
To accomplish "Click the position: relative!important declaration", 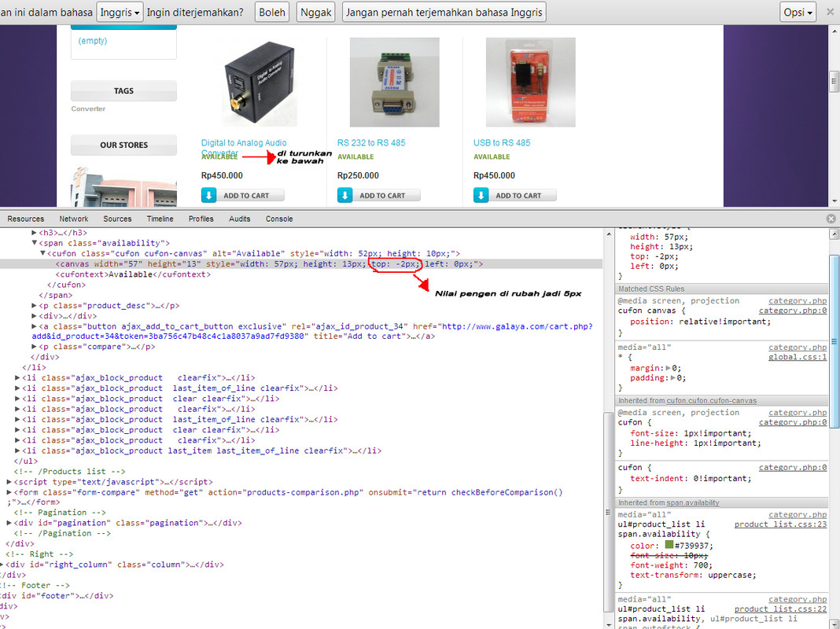I will click(x=700, y=322).
